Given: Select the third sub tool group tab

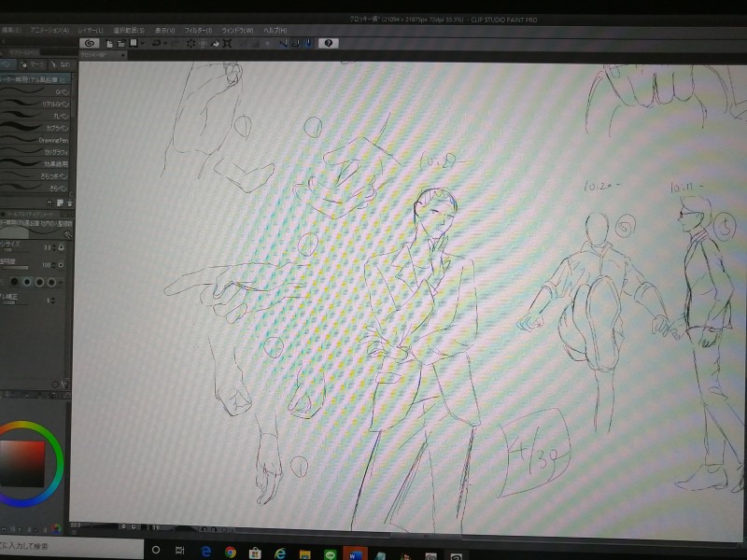Looking at the screenshot, I should 61,64.
